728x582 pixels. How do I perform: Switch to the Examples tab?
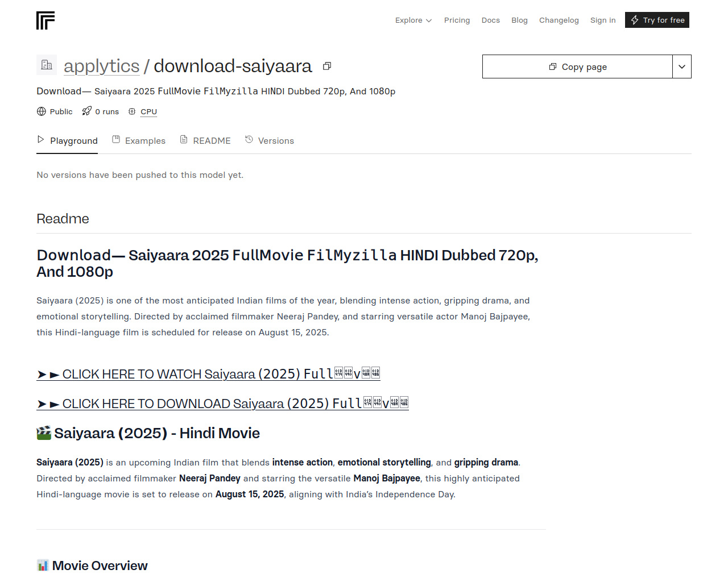click(x=139, y=140)
